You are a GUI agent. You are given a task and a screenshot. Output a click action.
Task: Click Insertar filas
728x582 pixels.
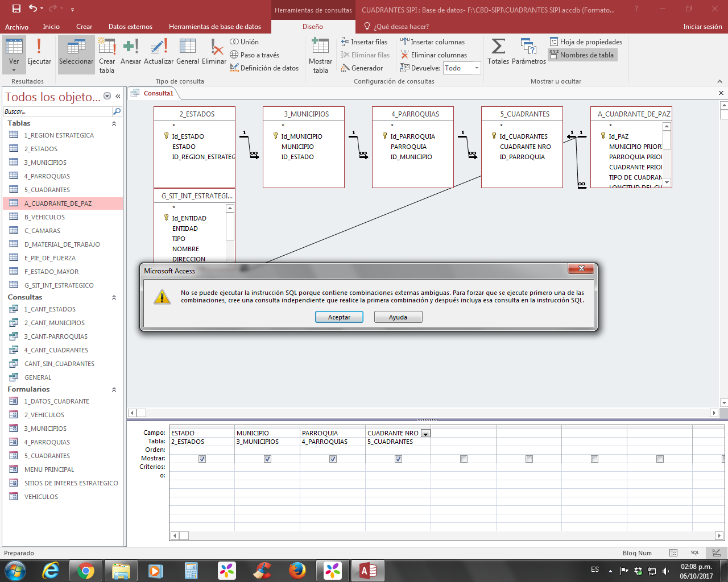pos(364,42)
